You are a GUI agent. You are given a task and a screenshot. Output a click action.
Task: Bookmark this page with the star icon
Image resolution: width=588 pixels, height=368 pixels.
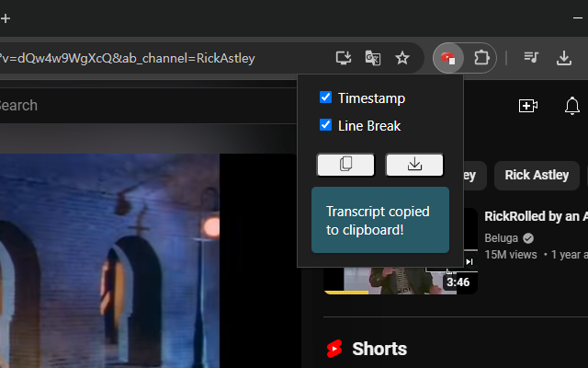pyautogui.click(x=402, y=58)
